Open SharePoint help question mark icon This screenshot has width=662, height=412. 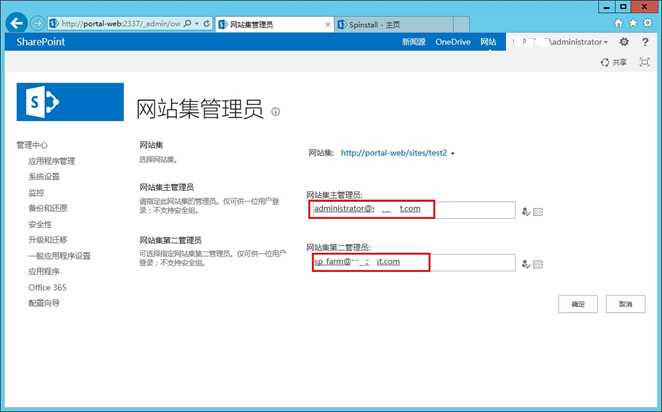click(645, 42)
